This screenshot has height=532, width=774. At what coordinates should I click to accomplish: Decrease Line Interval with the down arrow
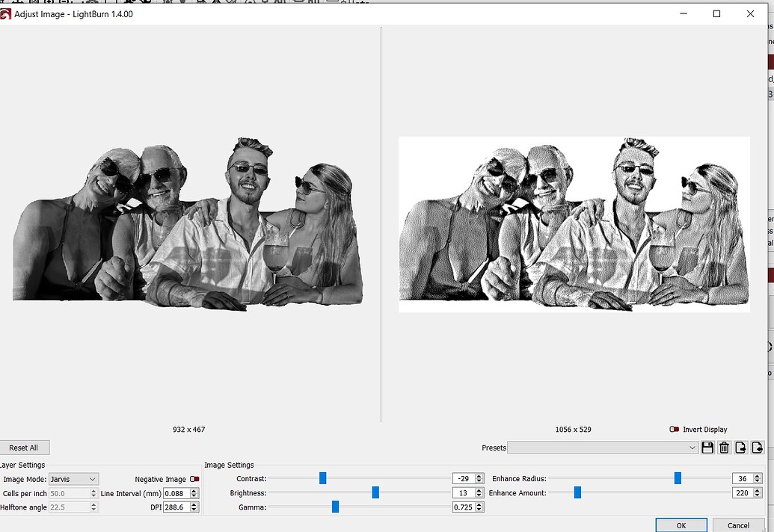click(192, 495)
